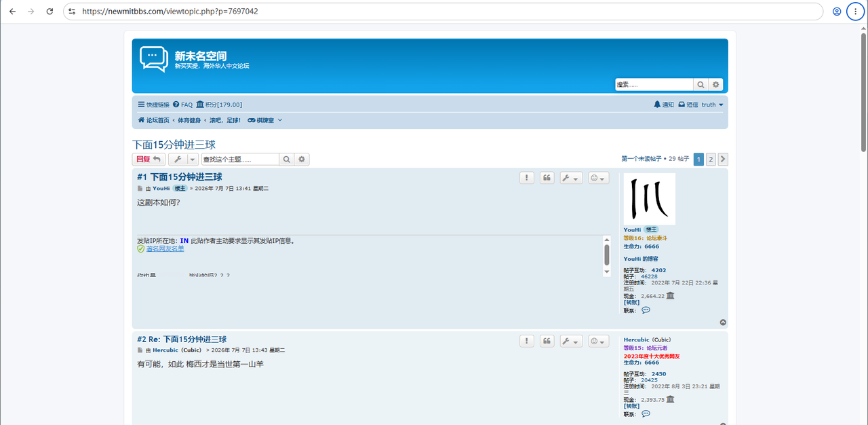
Task: Expand breadcrumb dropdown chevron after 棋牌室
Action: click(x=280, y=120)
